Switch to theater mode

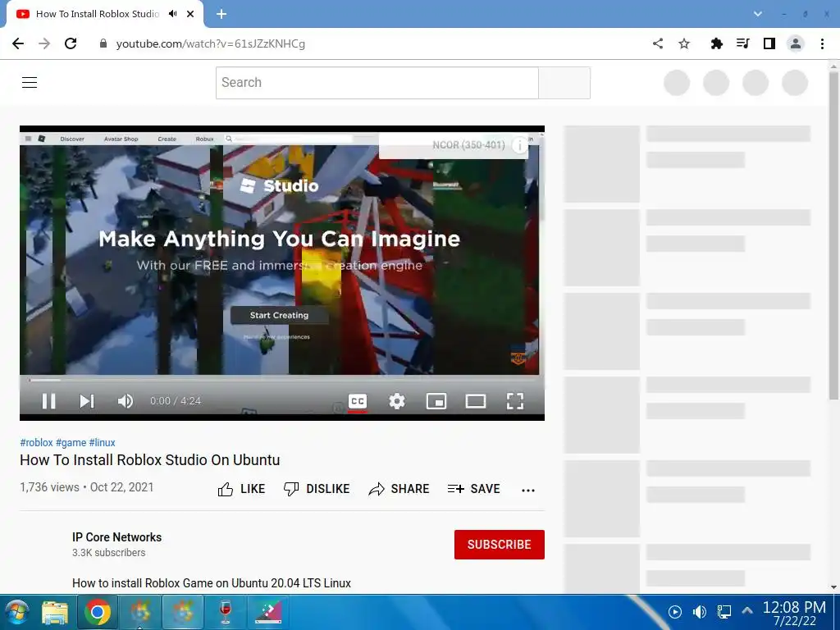pos(476,400)
